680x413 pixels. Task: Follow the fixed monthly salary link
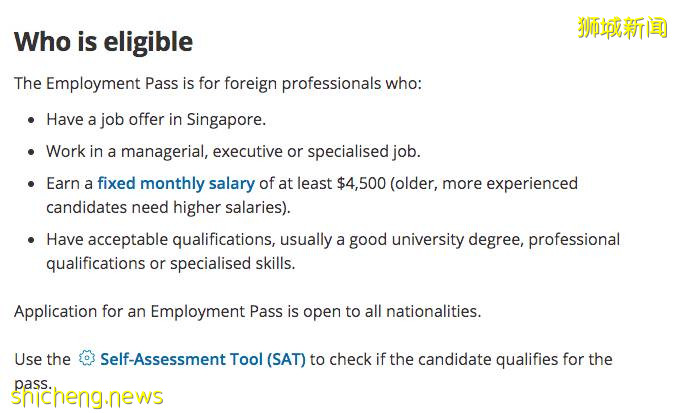[176, 183]
